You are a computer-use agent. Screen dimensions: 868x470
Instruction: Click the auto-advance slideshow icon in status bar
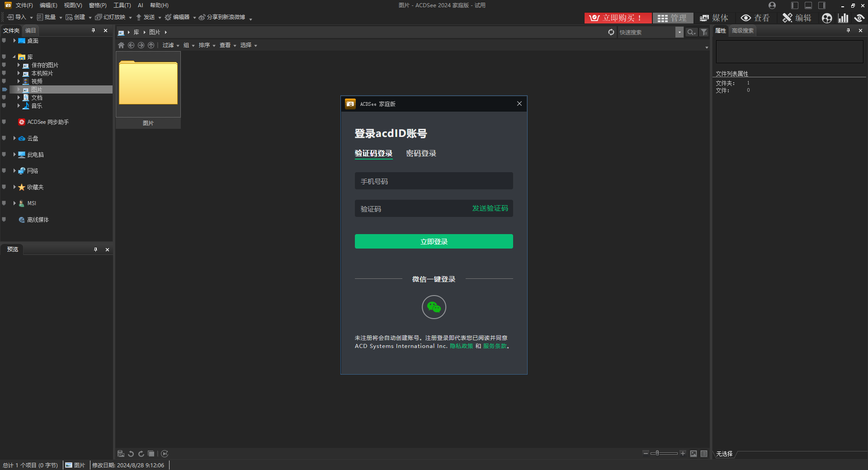pyautogui.click(x=165, y=454)
